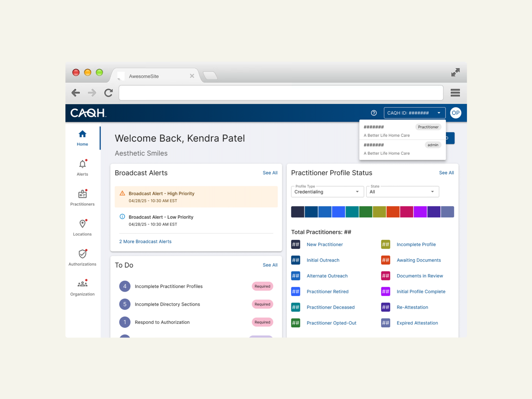
Task: Open Initial Profile Complete link
Action: 421,291
